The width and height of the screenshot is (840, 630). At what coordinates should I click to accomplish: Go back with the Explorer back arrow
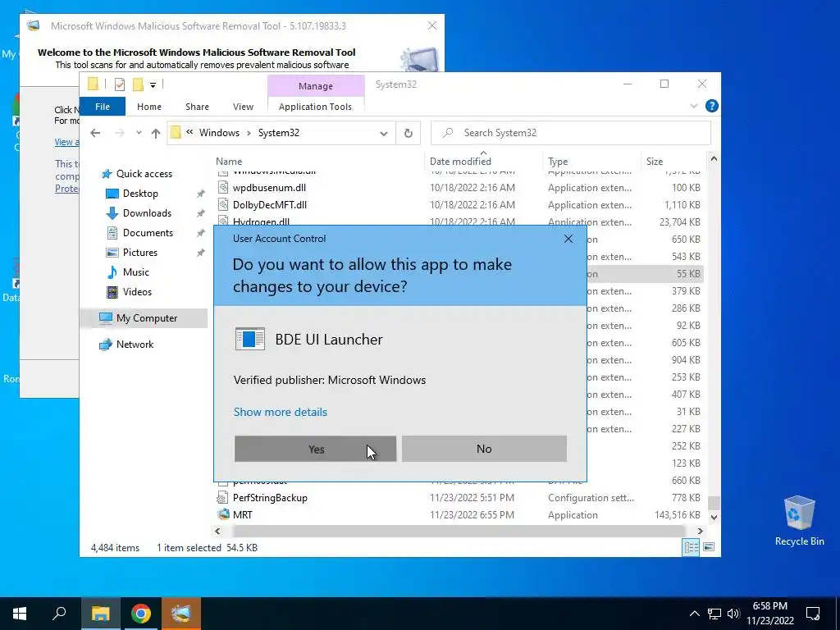(95, 133)
